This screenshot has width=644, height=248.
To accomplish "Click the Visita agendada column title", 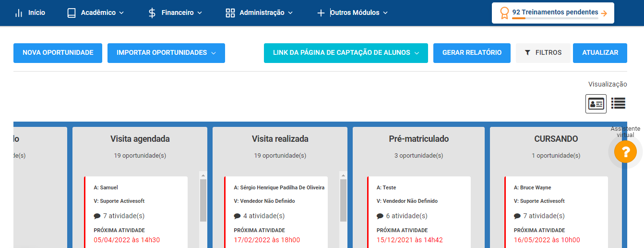I will click(140, 139).
